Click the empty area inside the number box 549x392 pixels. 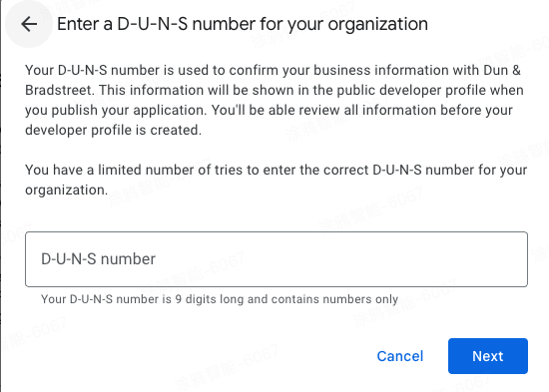(x=341, y=259)
